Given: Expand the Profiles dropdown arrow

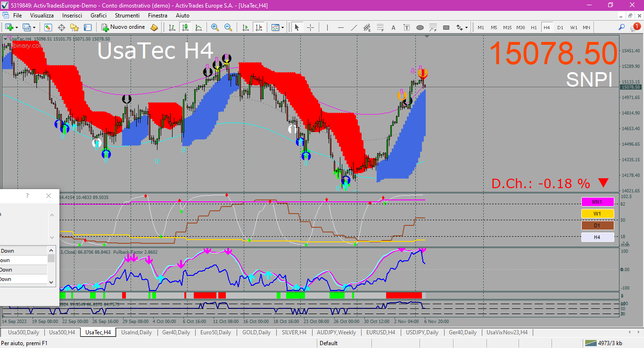Looking at the screenshot, I should [34, 28].
